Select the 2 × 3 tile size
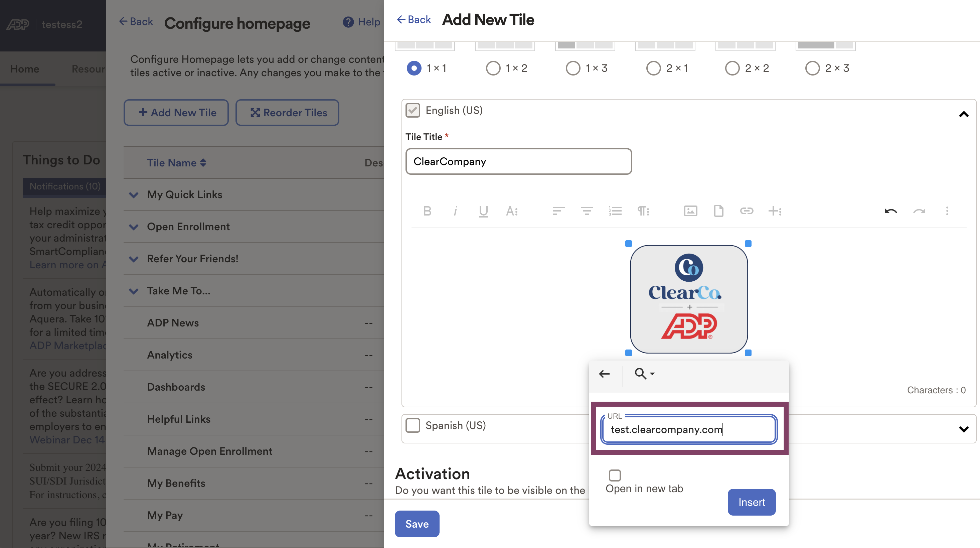Image resolution: width=980 pixels, height=548 pixels. pos(813,68)
